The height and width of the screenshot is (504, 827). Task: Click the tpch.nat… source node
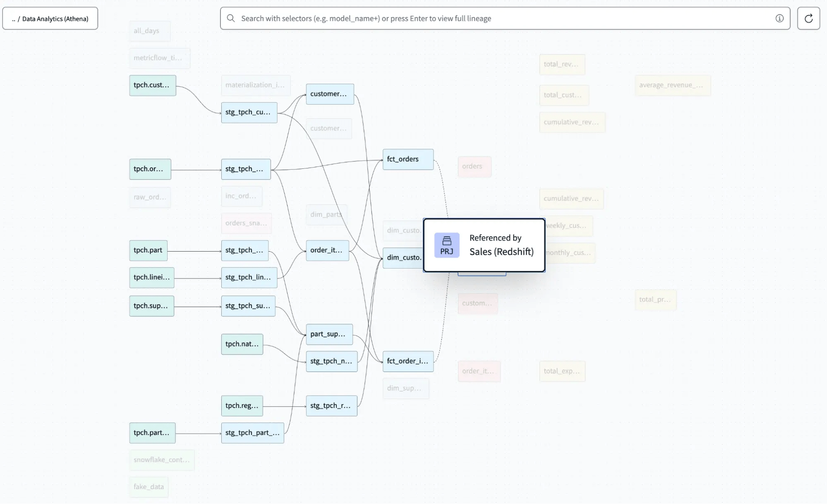tap(242, 344)
